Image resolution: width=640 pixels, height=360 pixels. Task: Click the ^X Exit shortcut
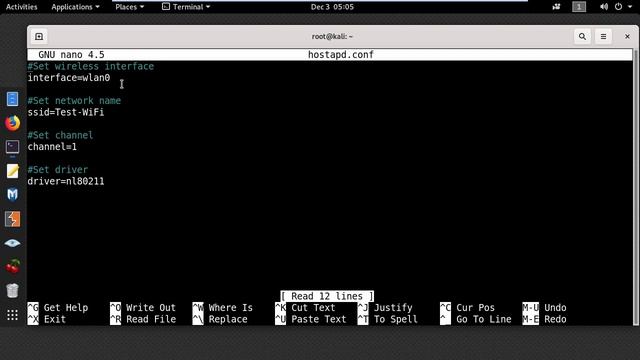point(47,319)
